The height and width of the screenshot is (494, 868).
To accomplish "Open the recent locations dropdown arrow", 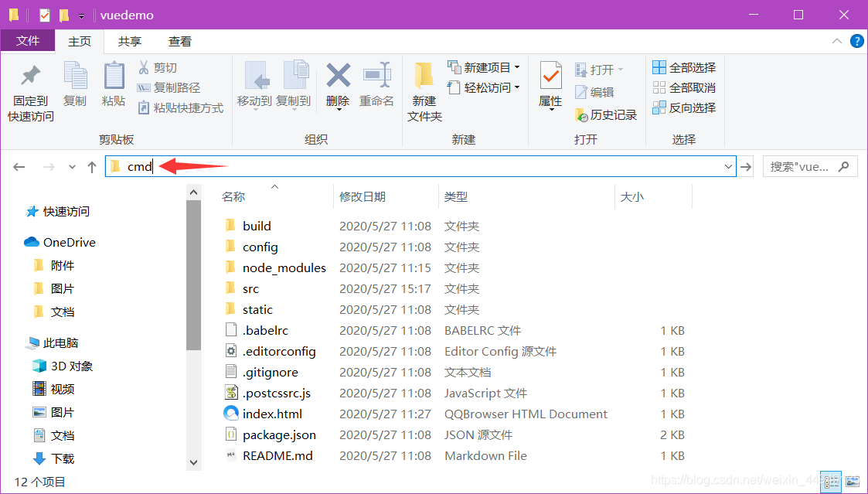I will [x=72, y=167].
